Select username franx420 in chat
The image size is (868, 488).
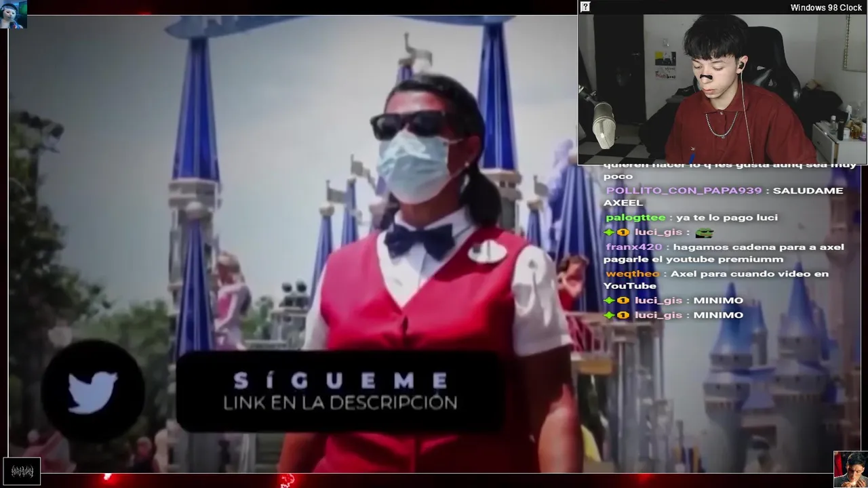pyautogui.click(x=633, y=247)
